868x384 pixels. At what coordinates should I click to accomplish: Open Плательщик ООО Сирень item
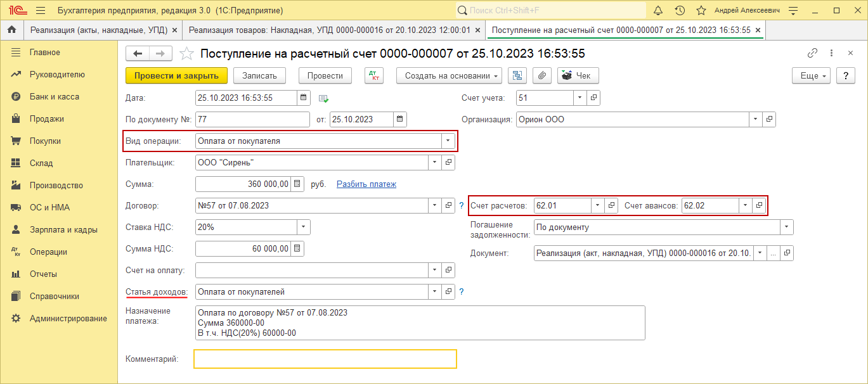point(448,162)
